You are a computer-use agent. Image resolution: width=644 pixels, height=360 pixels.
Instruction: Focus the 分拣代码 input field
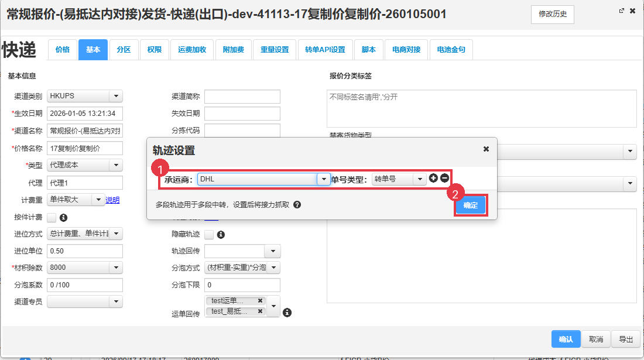pyautogui.click(x=242, y=131)
